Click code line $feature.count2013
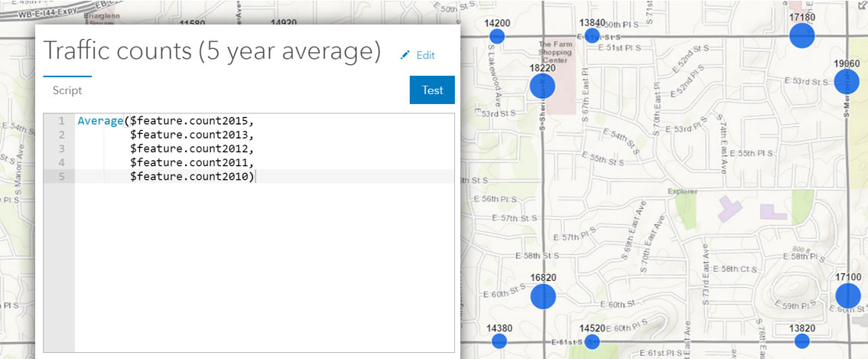 pos(191,135)
